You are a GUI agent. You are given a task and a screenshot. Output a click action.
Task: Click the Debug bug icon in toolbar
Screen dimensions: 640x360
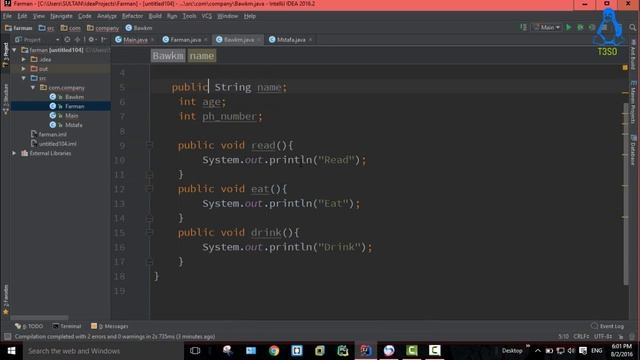[580, 27]
